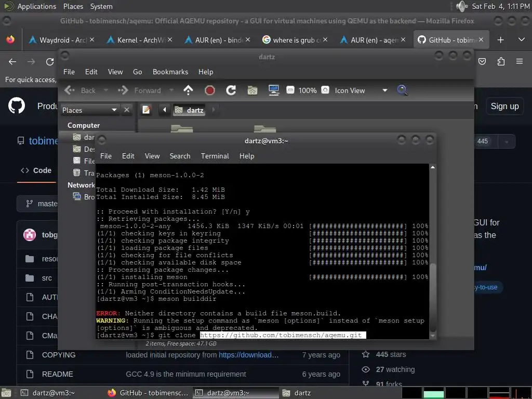This screenshot has width=532, height=399.
Task: Open a new Firefox tab
Action: 500,40
